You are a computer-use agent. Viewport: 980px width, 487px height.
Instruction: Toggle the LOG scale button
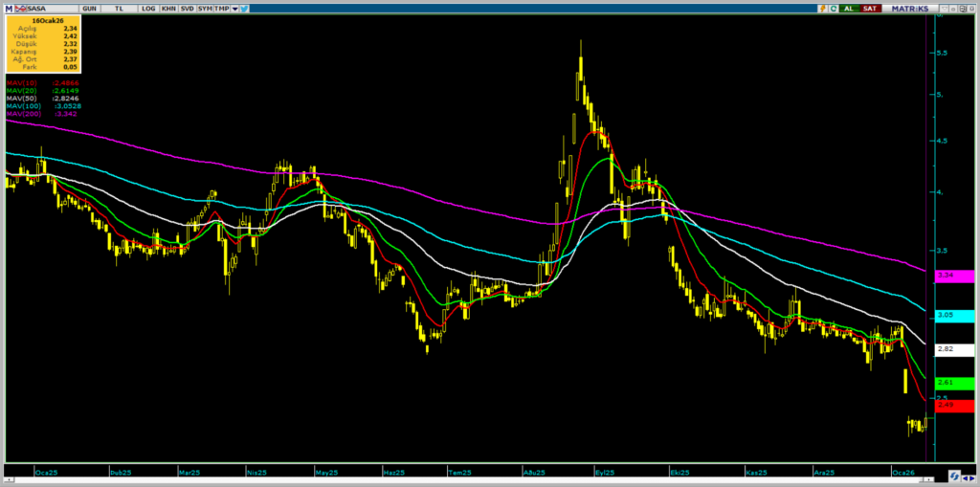pos(148,8)
